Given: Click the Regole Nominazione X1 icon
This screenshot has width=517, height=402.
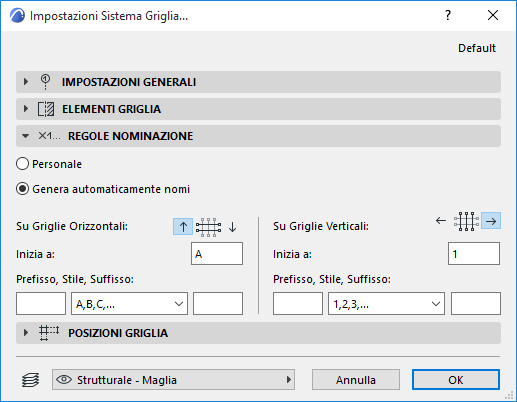Looking at the screenshot, I should (49, 136).
